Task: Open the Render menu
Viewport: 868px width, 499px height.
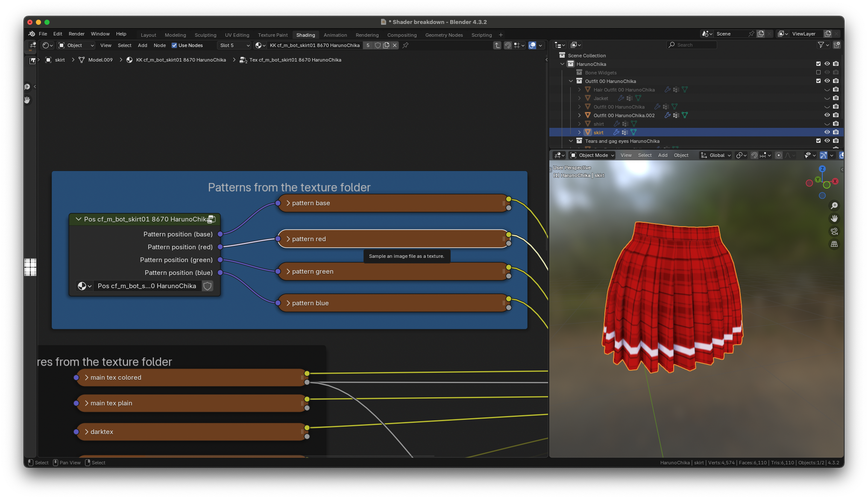Action: coord(76,34)
